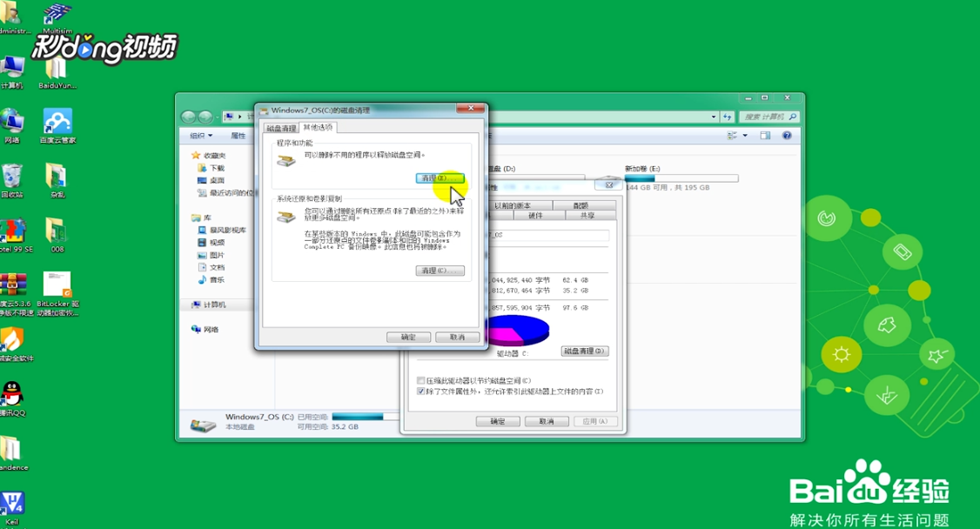Open 视频 library in the navigation pane
This screenshot has height=529, width=980.
pos(211,243)
